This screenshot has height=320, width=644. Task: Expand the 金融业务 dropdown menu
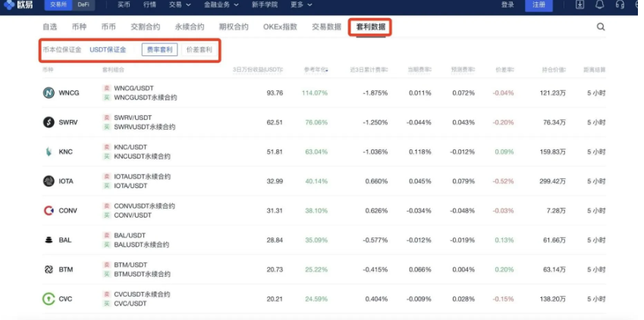221,5
